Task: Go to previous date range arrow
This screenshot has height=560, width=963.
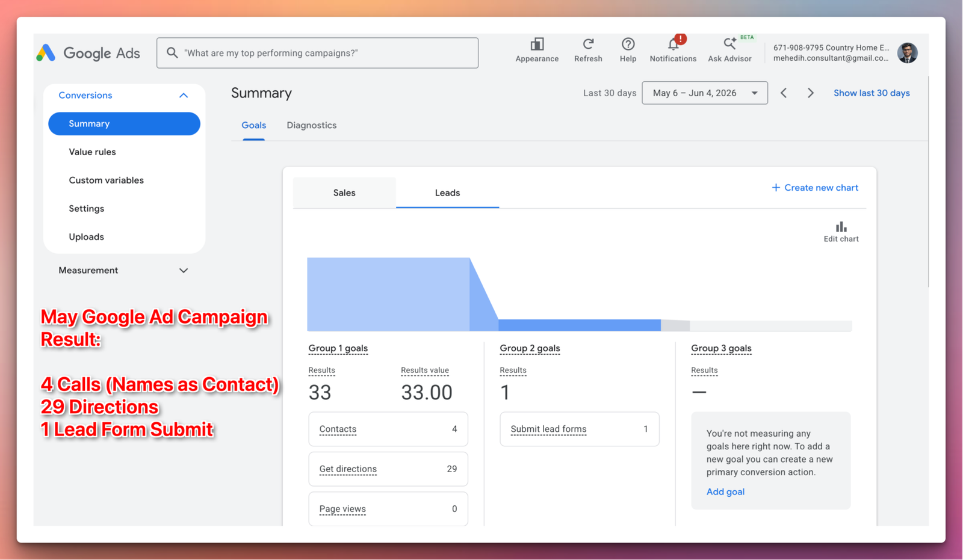Action: click(x=784, y=93)
